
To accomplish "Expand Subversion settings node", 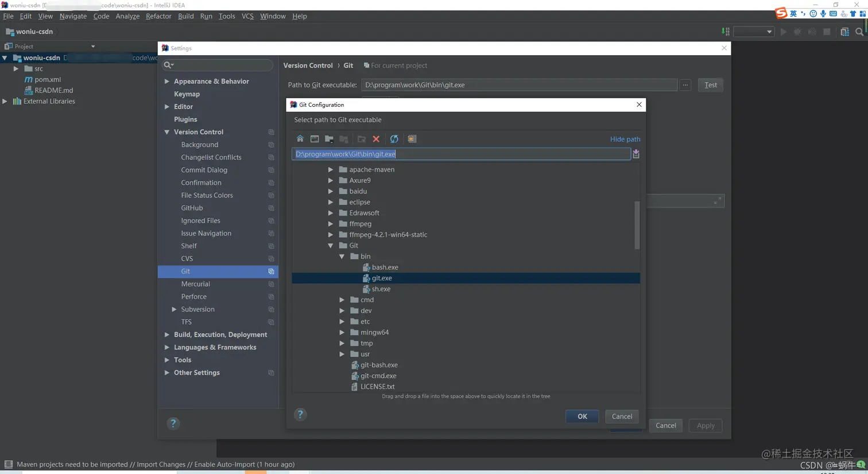I will point(174,309).
